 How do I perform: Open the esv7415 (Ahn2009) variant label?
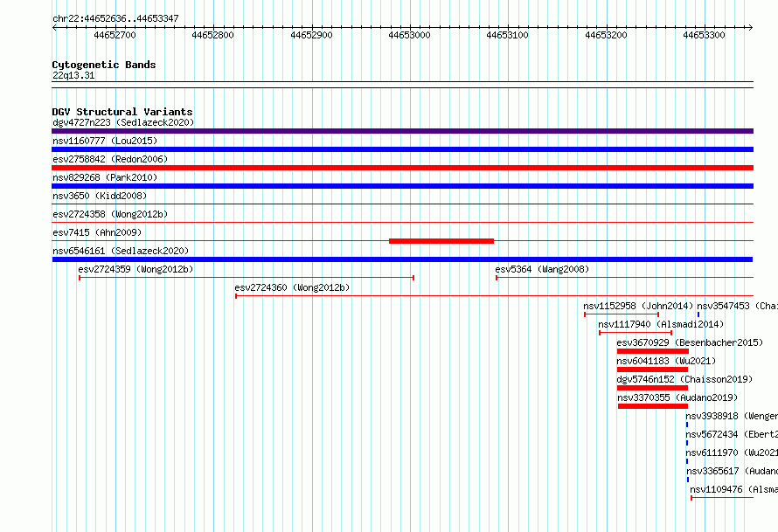point(97,232)
